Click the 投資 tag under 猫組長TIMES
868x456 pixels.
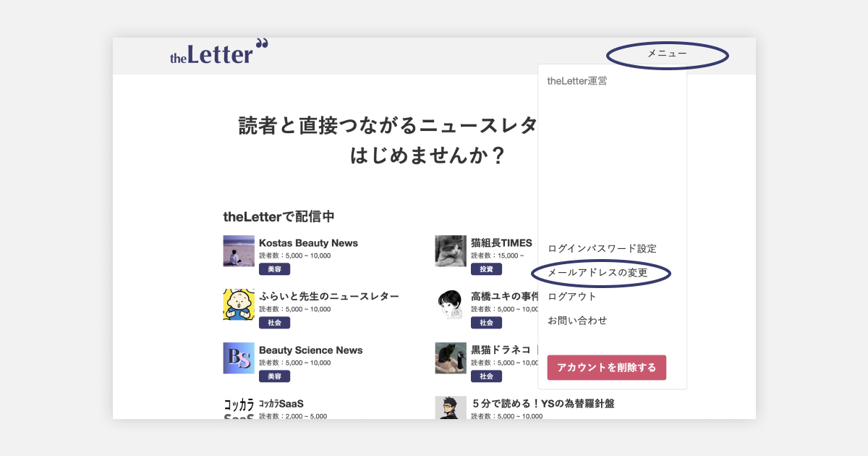(x=486, y=269)
